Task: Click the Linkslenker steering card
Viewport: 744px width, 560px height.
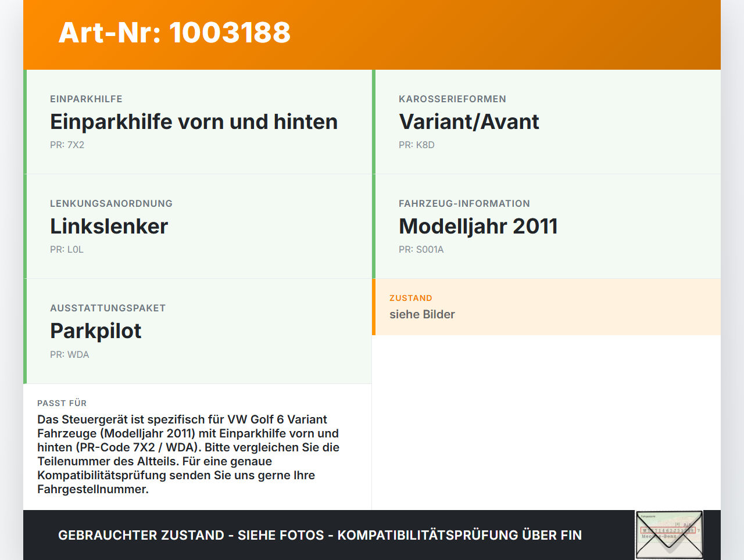Action: [x=198, y=227]
